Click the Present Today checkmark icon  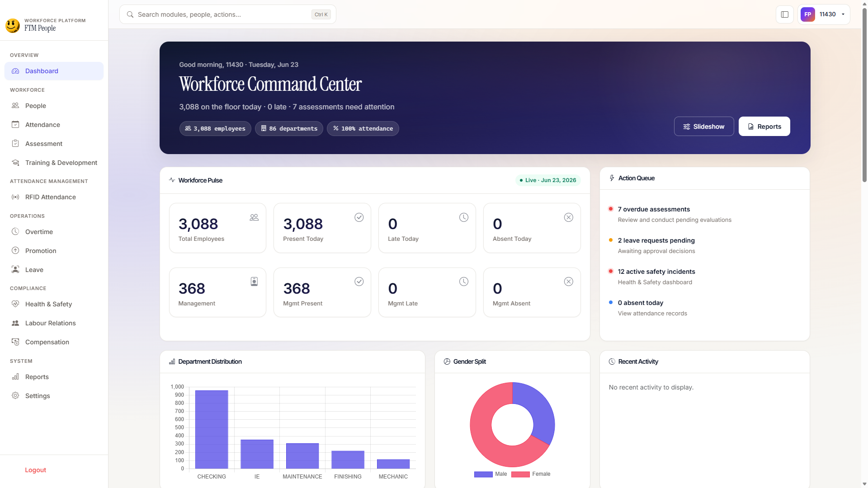click(359, 217)
